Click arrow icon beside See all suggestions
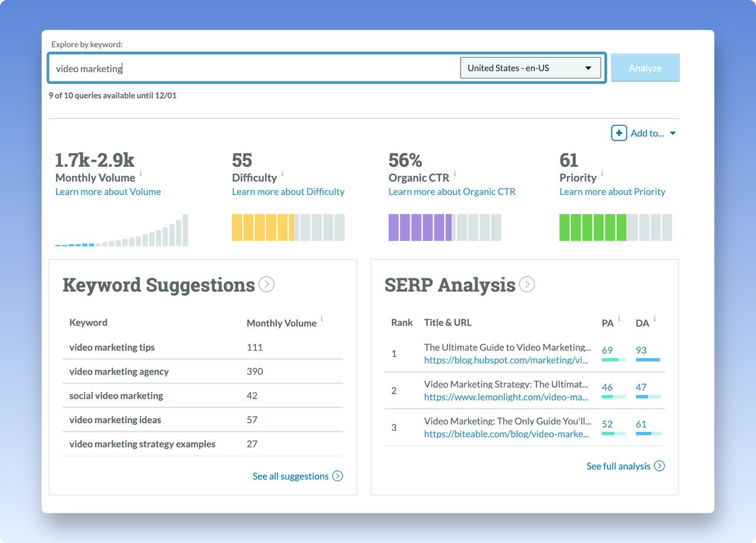The width and height of the screenshot is (756, 543). [338, 476]
